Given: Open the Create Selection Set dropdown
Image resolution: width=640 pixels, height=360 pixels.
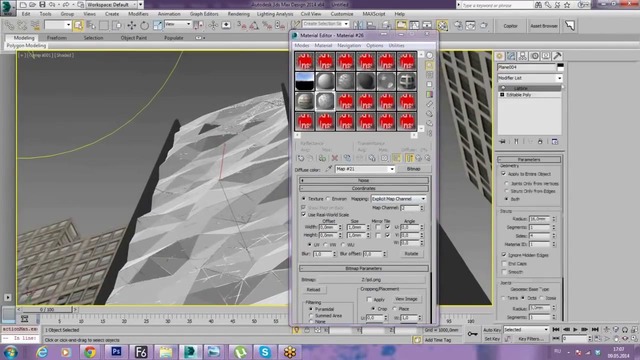Looking at the screenshot, I should [x=325, y=24].
